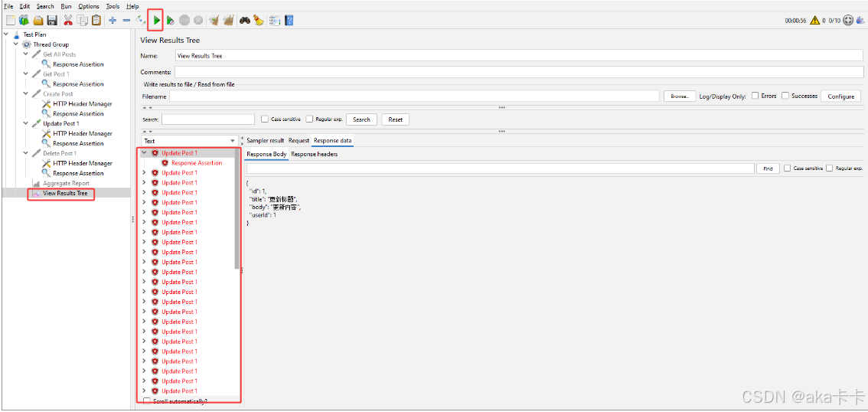Screen dimensions: 868x412
Task: Start the test with green play icon
Action: click(x=157, y=21)
